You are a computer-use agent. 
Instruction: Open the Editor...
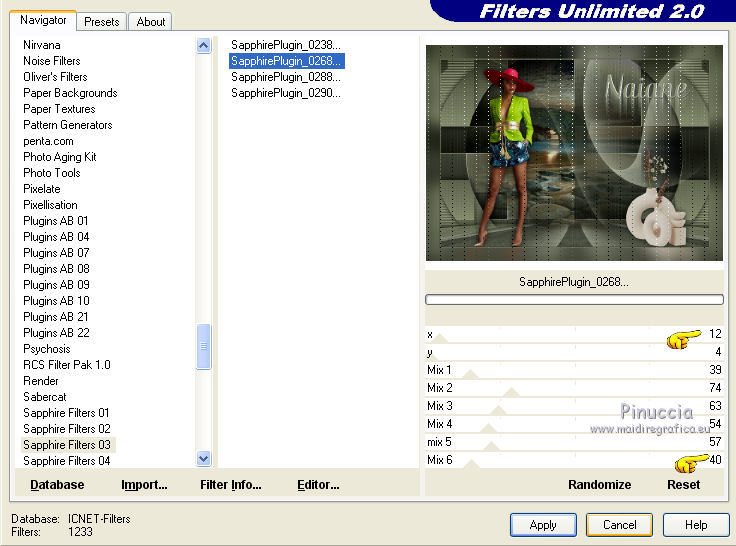pyautogui.click(x=318, y=484)
